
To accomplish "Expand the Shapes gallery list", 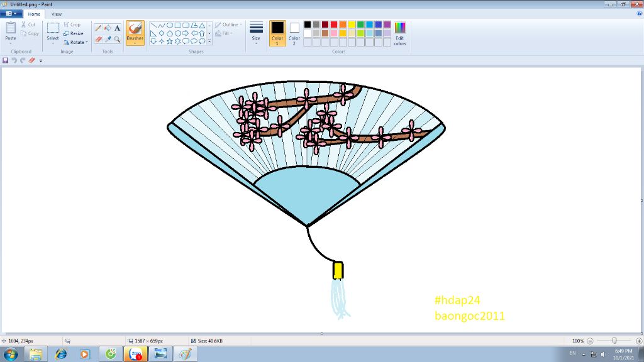I will (x=209, y=41).
